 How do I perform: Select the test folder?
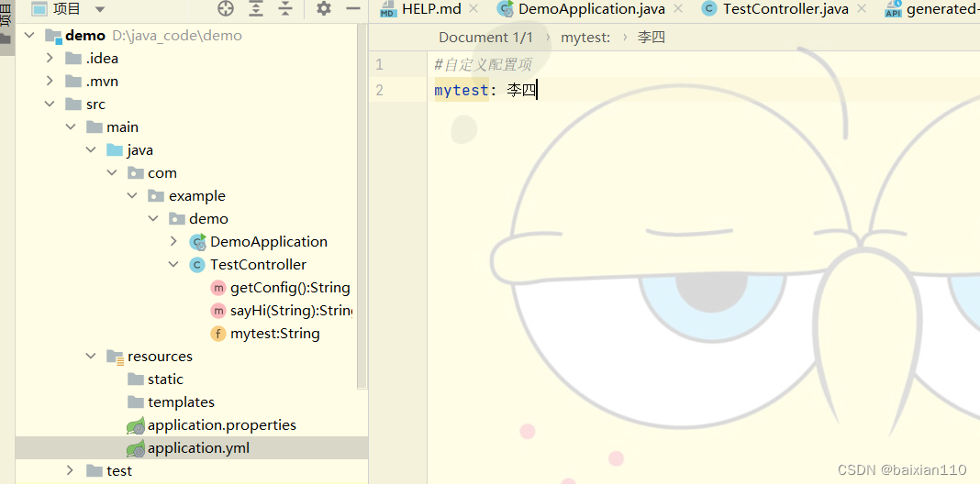click(118, 471)
